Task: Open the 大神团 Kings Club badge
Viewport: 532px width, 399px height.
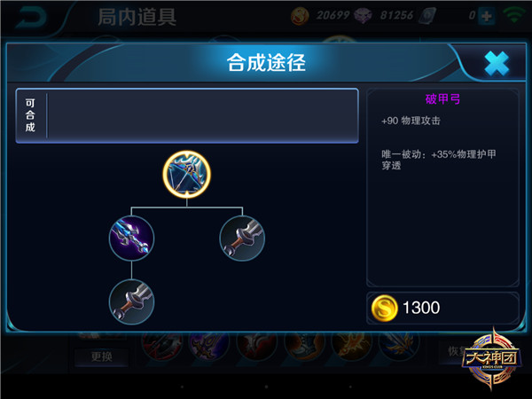Action: point(491,360)
